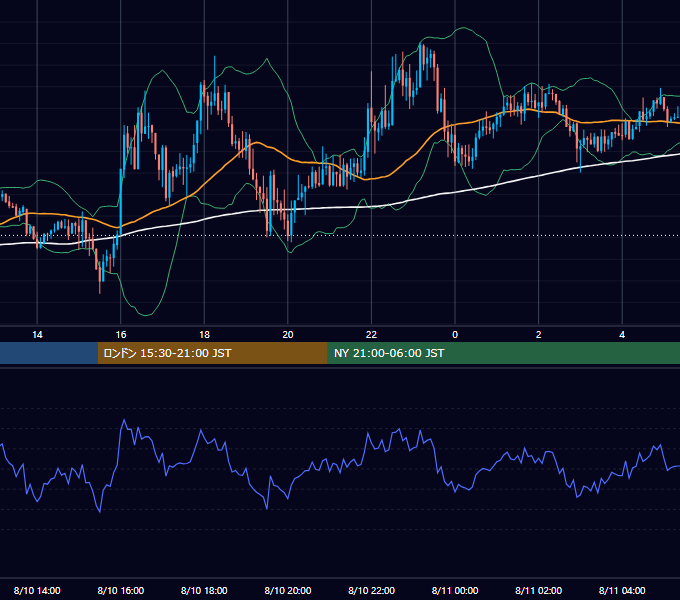Viewport: 680px width, 600px height.
Task: Click the 8/11 04:00 time label
Action: pyautogui.click(x=622, y=590)
